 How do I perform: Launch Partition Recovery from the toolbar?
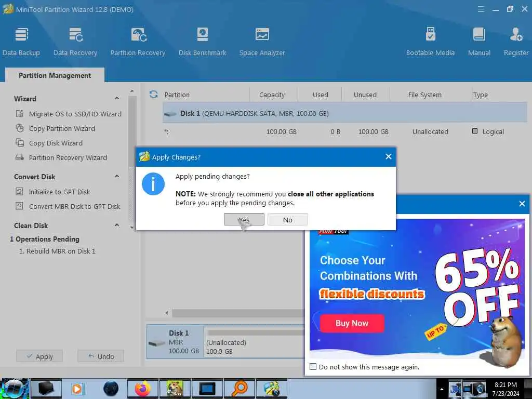[x=138, y=42]
